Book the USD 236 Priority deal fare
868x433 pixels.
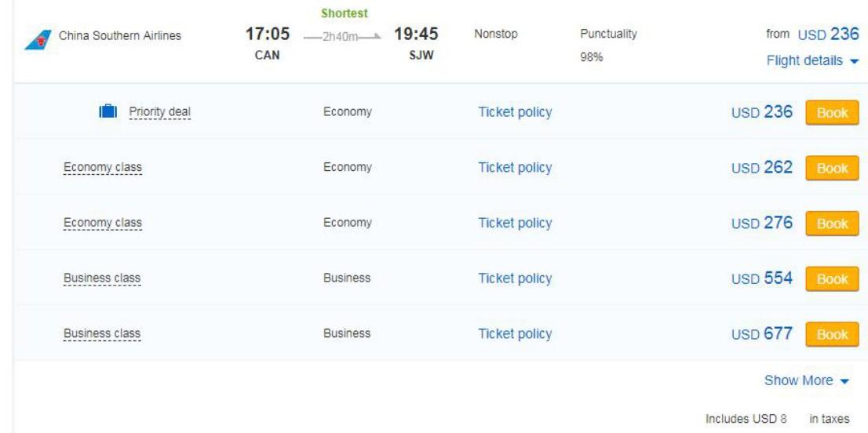pyautogui.click(x=832, y=113)
